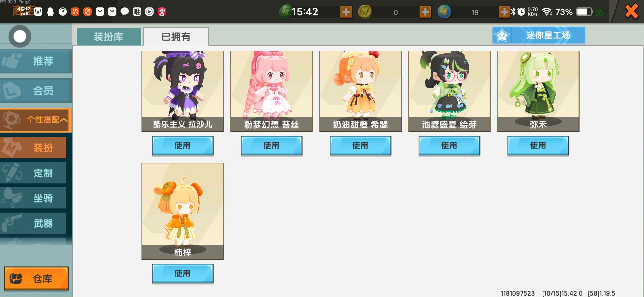
Task: Select the 武器 weapons category
Action: (x=33, y=223)
